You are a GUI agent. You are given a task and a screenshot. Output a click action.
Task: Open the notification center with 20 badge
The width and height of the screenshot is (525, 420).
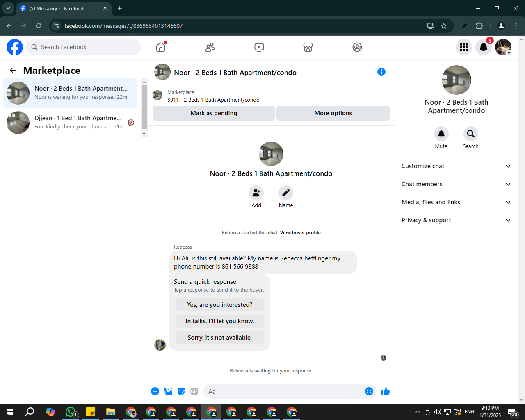(x=513, y=412)
